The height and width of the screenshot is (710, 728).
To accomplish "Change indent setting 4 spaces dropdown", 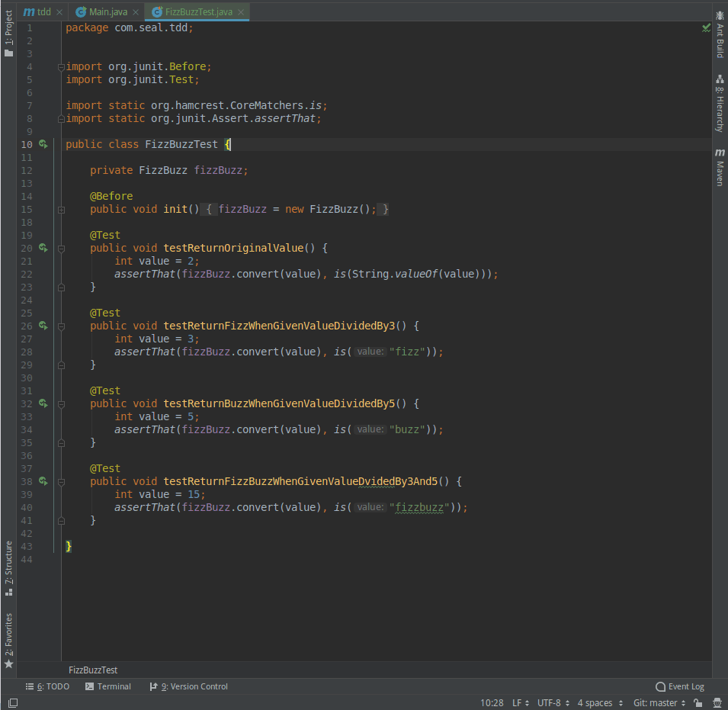I will (x=601, y=703).
